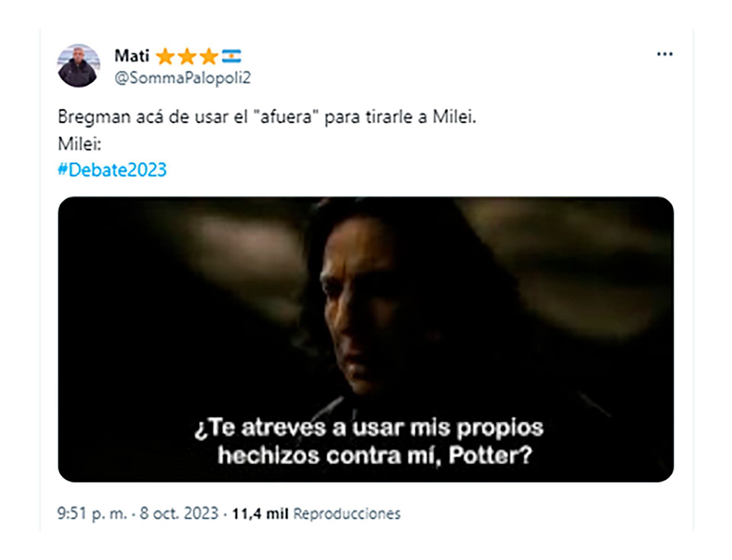Open the @SommaPalopoli2 handle link
Viewport: 732px width, 560px height.
183,78
